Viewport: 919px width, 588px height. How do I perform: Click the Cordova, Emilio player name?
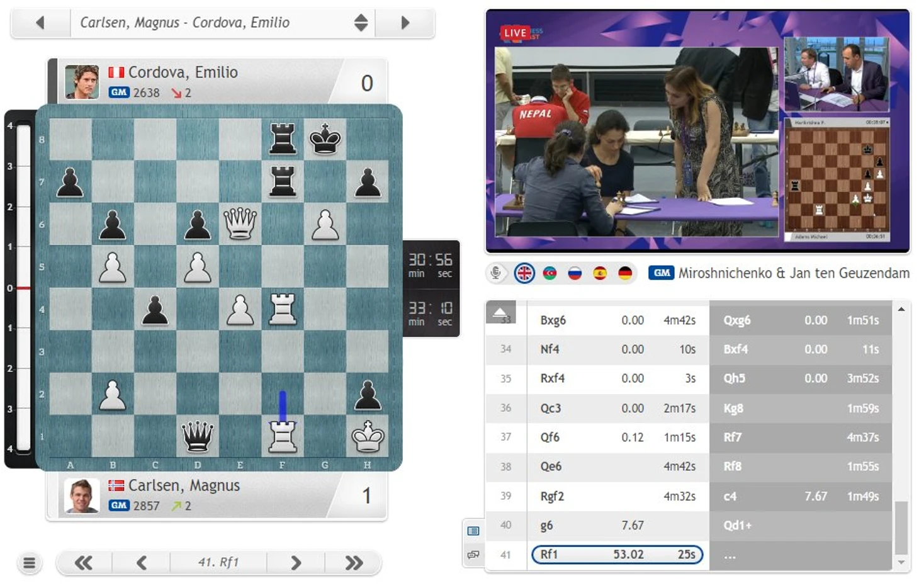(183, 72)
